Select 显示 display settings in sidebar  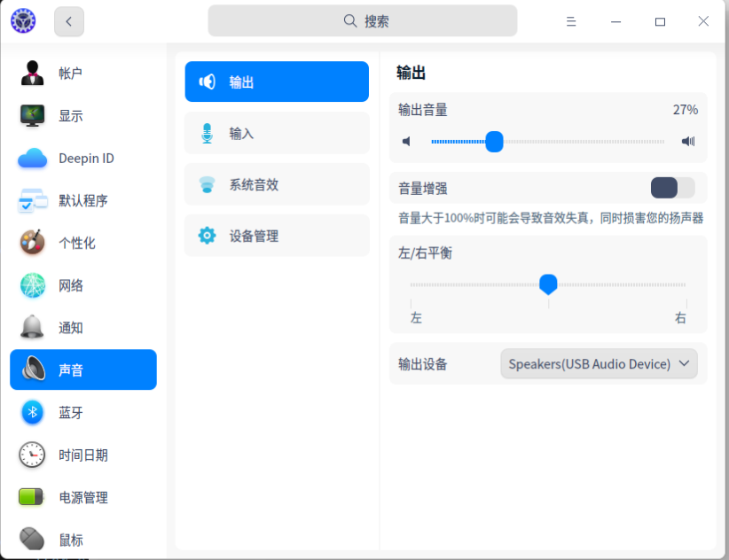pos(32,115)
